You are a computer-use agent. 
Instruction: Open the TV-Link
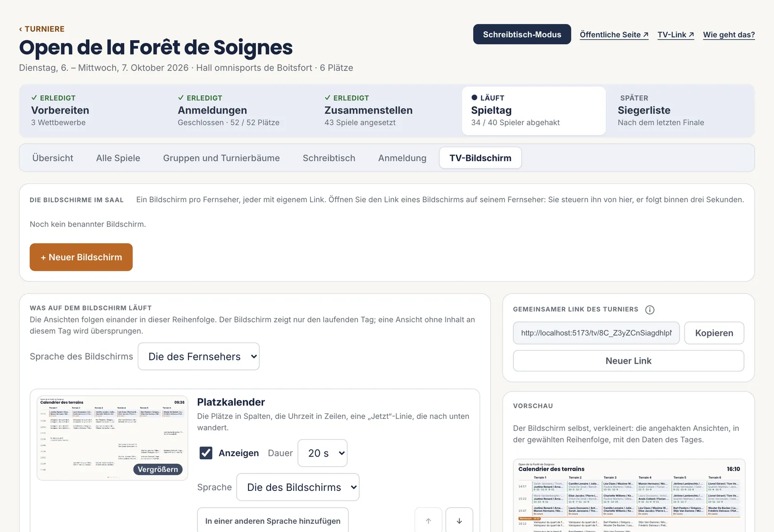click(676, 35)
